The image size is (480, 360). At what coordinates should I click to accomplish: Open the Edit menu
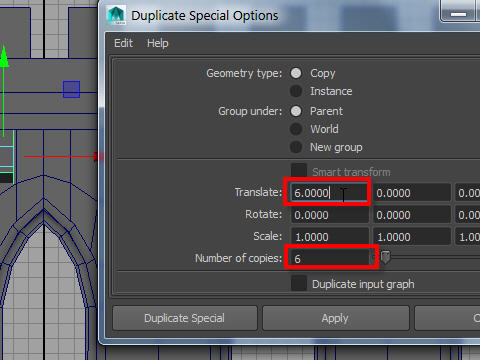point(123,43)
